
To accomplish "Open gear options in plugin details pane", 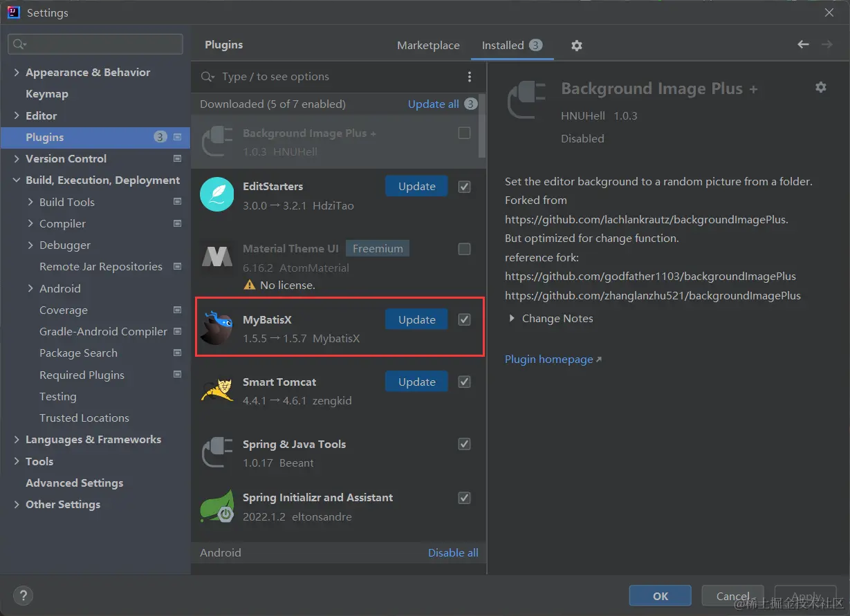I will point(821,87).
